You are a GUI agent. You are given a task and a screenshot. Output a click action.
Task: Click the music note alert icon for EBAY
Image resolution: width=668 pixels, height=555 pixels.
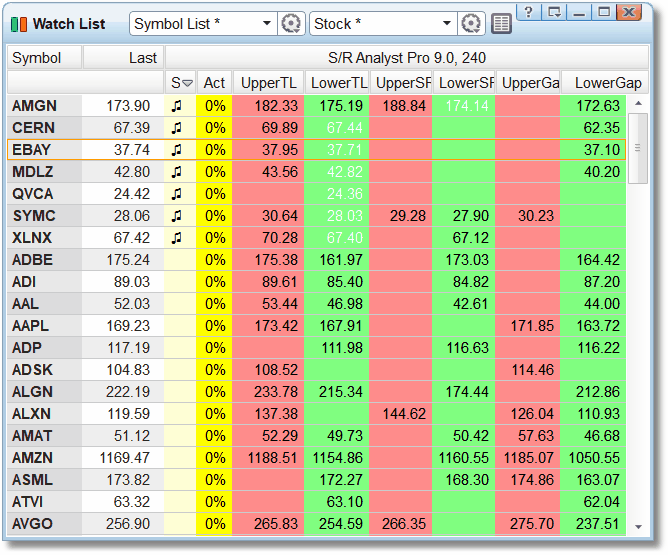coord(176,150)
